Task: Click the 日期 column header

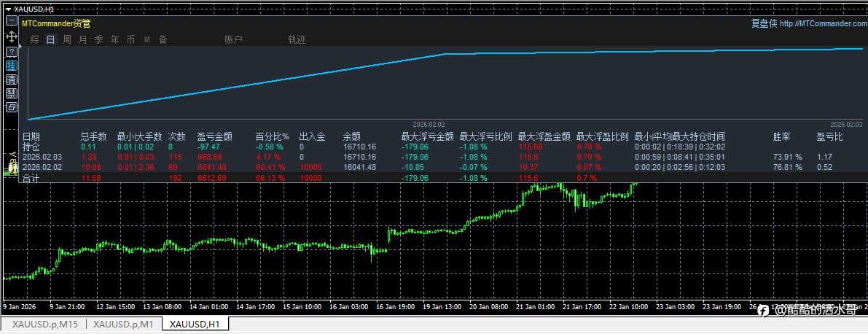Action: point(31,136)
